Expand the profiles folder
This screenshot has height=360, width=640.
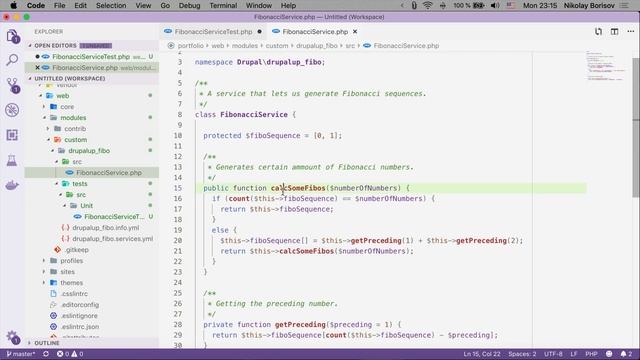point(71,260)
